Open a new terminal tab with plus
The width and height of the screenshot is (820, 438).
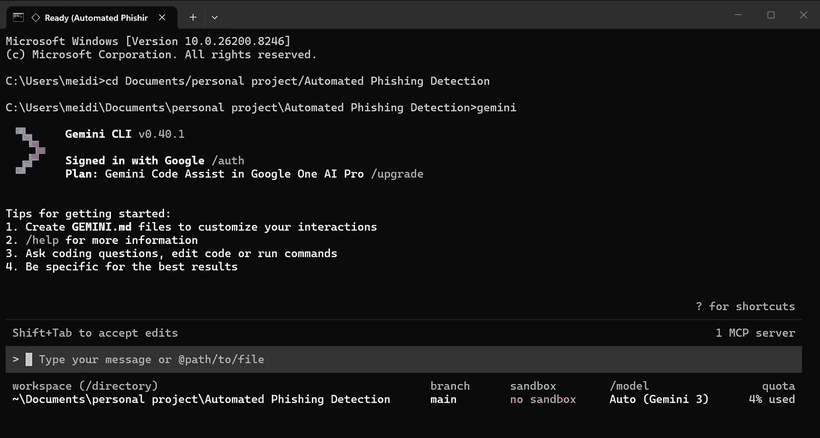click(x=193, y=17)
